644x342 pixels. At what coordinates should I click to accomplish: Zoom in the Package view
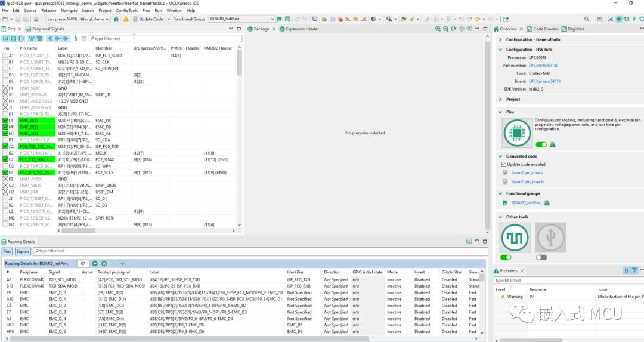(438, 29)
